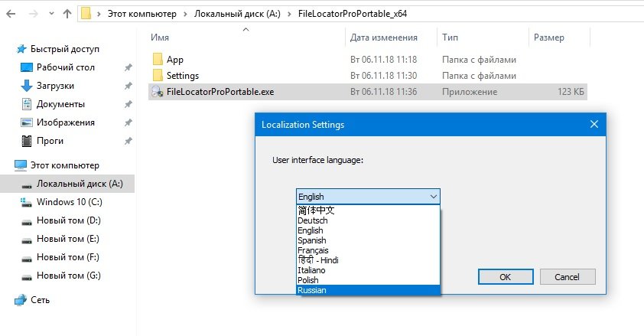Expand chevron before 'Этот компьютер' breadcrumb
Viewport: 644px width, 336px height.
[99, 14]
